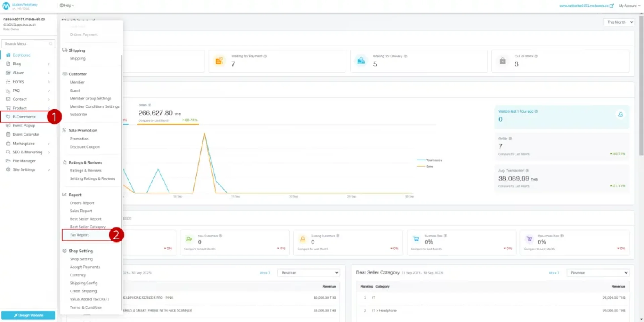
Task: Expand the Blog sidebar submenu
Action: [x=49, y=64]
